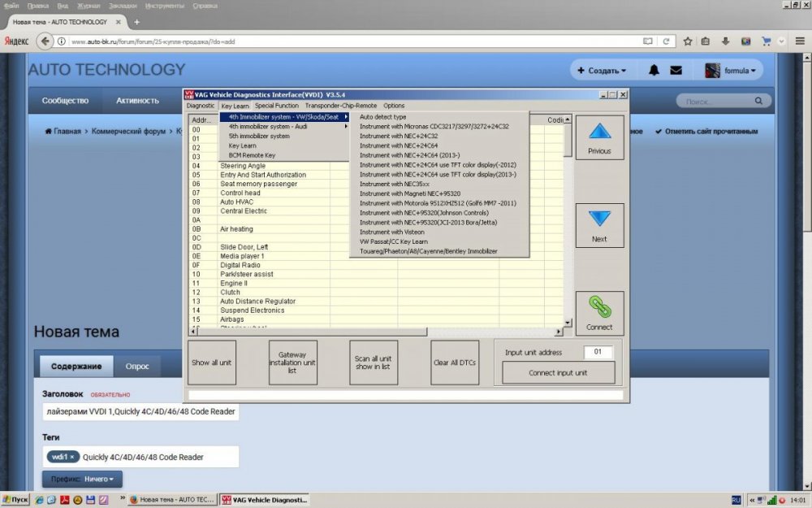Reload the page in the address bar

666,41
